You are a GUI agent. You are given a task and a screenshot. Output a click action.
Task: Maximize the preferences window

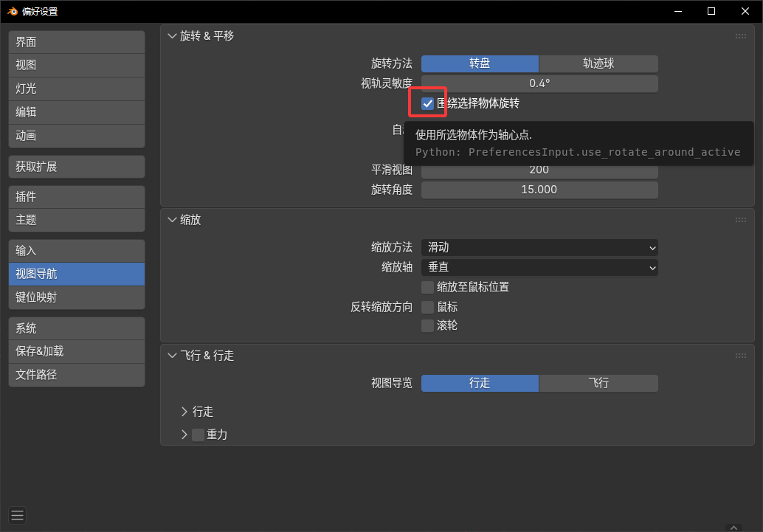pyautogui.click(x=711, y=11)
